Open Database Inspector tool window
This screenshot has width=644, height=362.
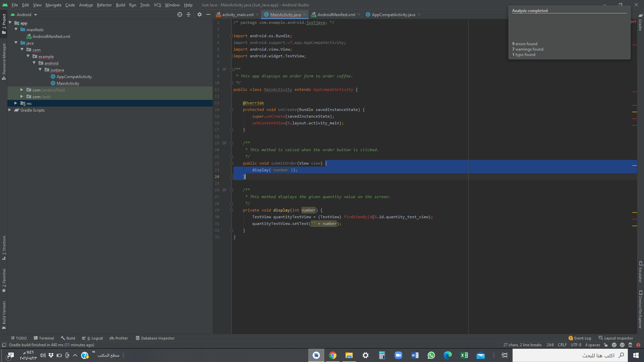click(155, 338)
